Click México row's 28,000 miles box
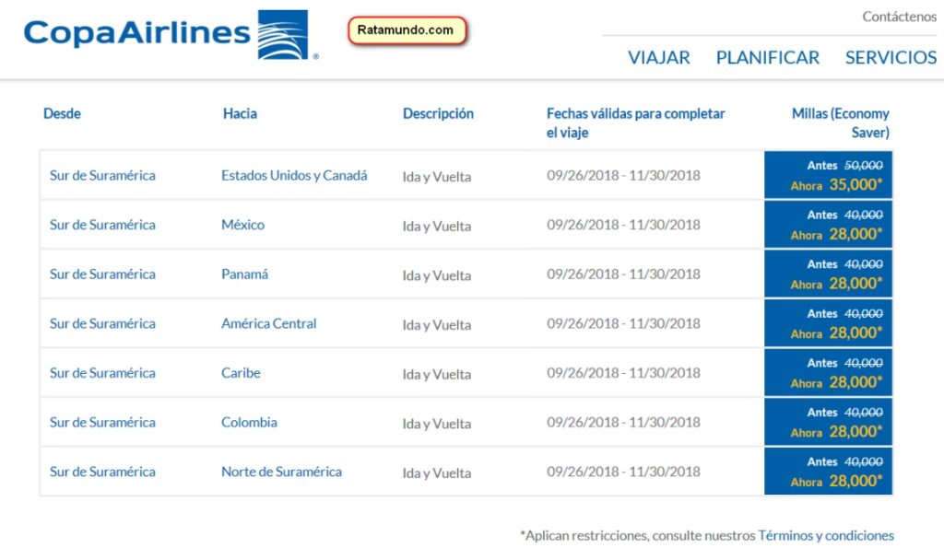 (x=829, y=225)
